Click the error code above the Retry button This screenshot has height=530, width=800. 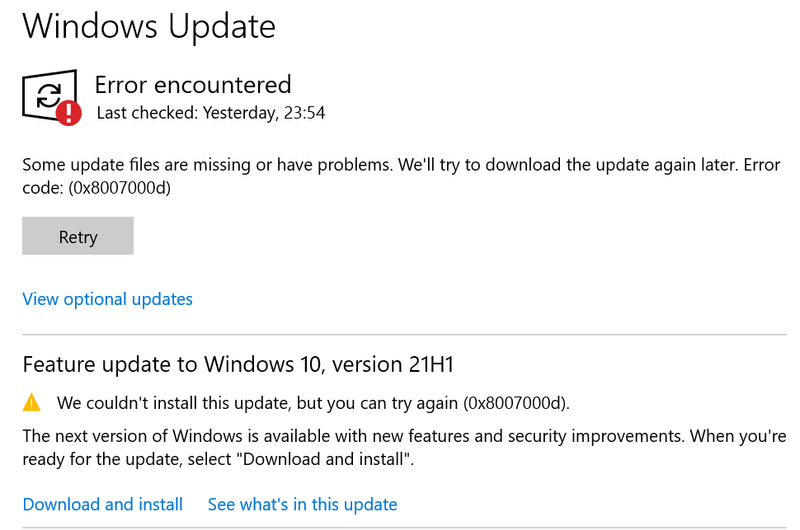[119, 187]
